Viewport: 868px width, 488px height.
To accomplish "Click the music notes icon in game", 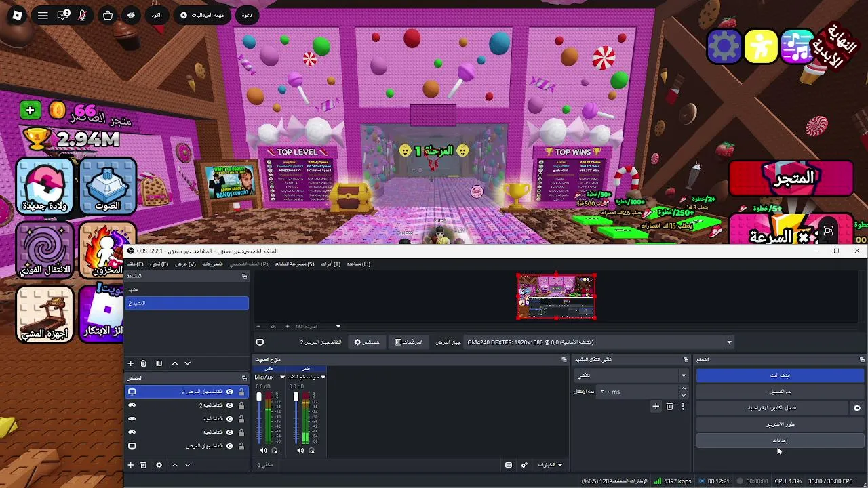I will [797, 47].
